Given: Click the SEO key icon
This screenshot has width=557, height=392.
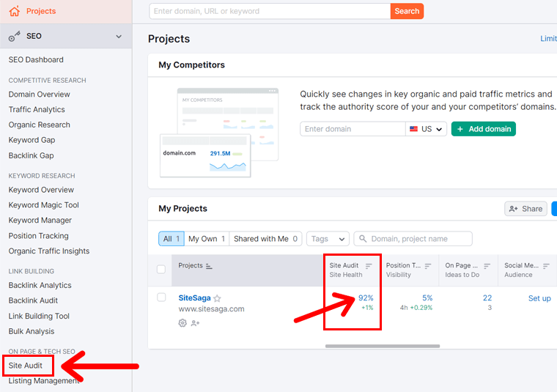Looking at the screenshot, I should pyautogui.click(x=15, y=36).
